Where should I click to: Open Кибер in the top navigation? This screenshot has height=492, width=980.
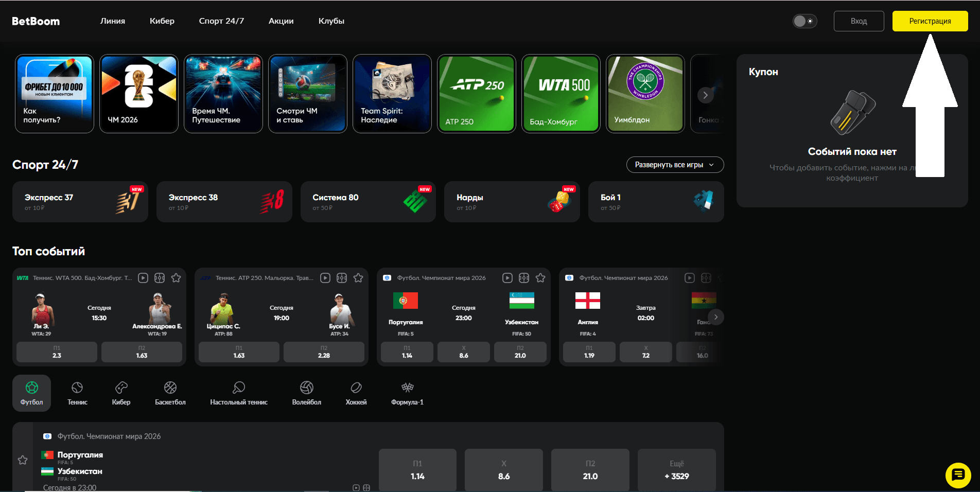coord(162,21)
